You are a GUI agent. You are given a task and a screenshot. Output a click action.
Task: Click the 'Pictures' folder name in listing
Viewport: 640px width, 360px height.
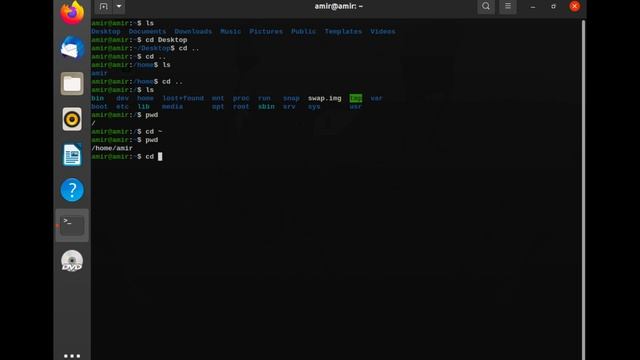coord(266,31)
